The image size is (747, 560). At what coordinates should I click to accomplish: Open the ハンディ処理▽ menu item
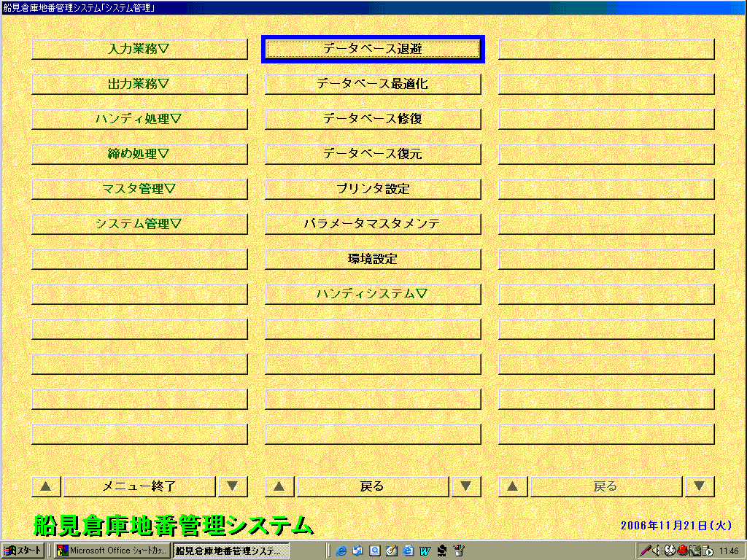139,119
